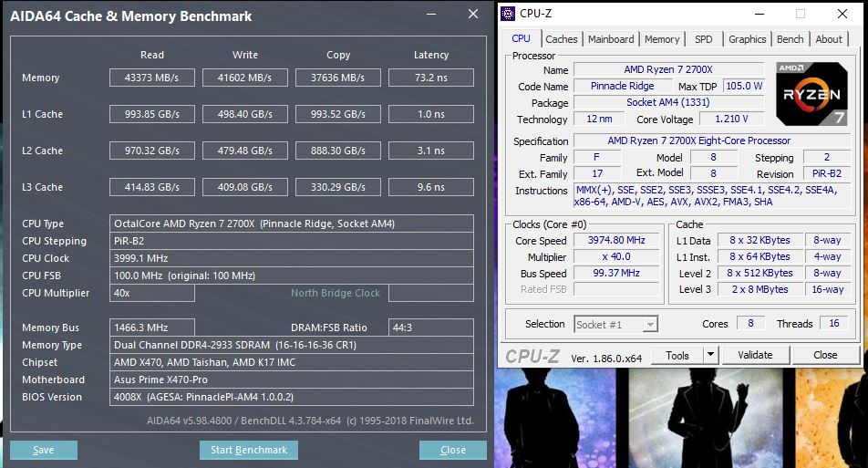Viewport: 868px width, 468px height.
Task: Close CPU-Z with the title bar X
Action: (842, 14)
